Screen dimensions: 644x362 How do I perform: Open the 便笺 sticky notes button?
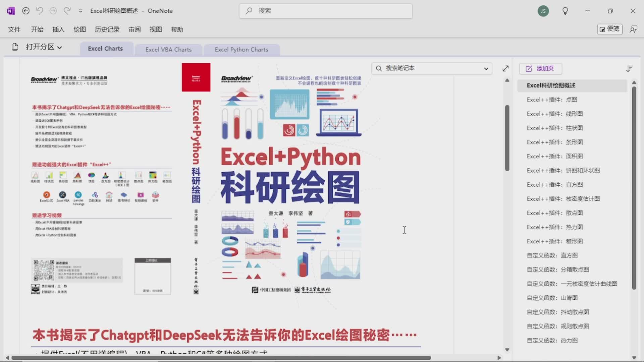click(x=610, y=29)
